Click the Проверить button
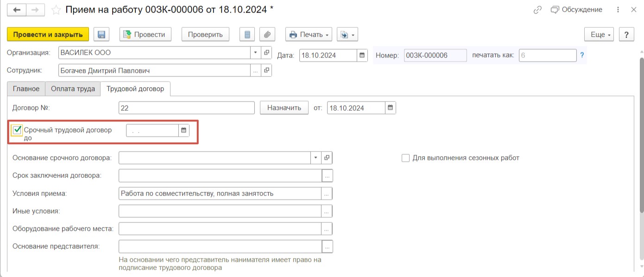644x277 pixels. tap(205, 34)
